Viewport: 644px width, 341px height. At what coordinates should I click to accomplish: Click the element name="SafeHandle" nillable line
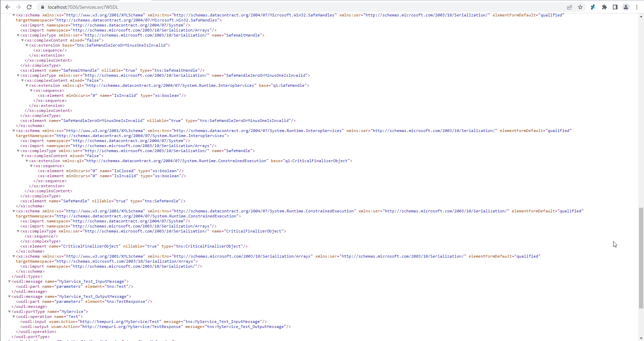point(103,201)
